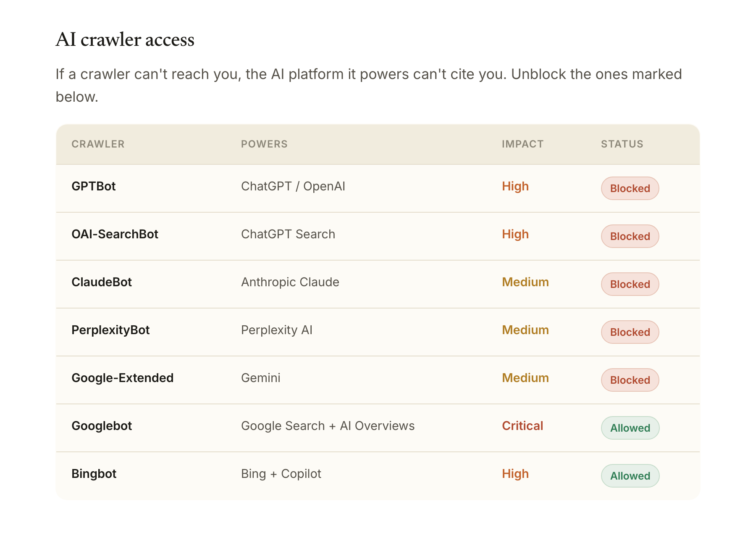
Task: Select the OAI-SearchBot crawler name
Action: click(115, 234)
